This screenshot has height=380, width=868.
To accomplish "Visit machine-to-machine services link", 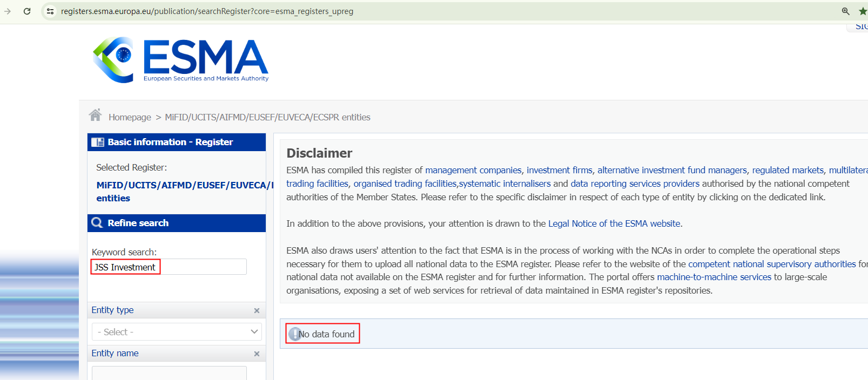I will pyautogui.click(x=714, y=277).
